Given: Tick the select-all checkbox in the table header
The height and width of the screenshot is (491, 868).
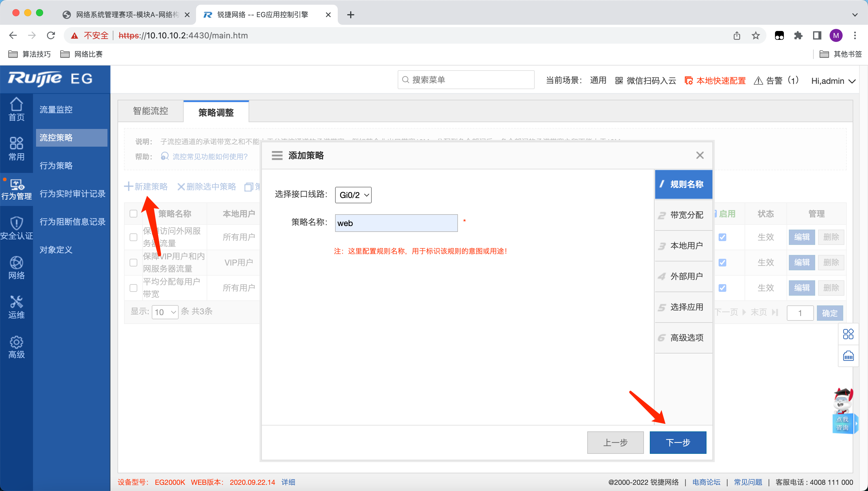Looking at the screenshot, I should 133,214.
